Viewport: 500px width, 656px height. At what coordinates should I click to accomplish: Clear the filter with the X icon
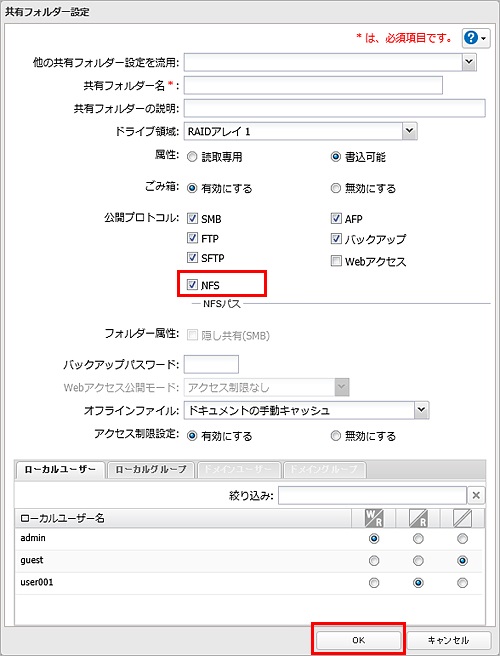coord(476,495)
